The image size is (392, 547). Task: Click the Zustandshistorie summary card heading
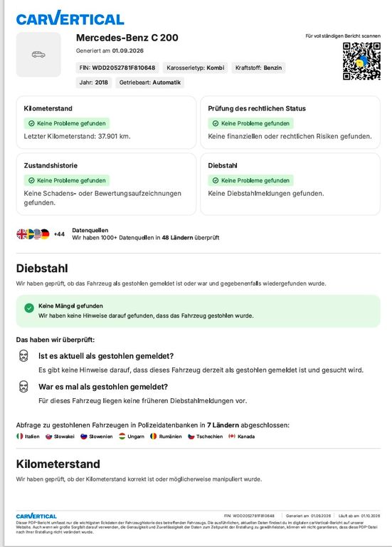(x=51, y=165)
